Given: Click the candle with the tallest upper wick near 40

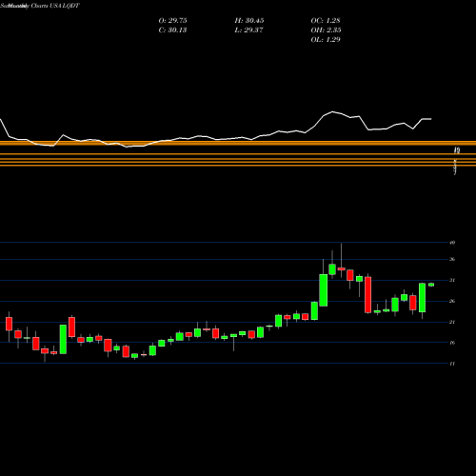Looking at the screenshot, I should point(342,268).
